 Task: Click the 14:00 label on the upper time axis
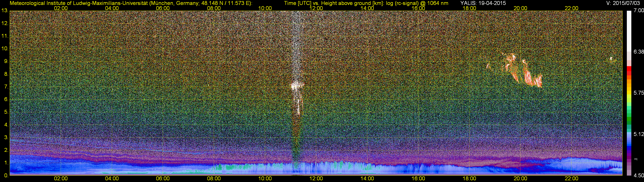367,8
